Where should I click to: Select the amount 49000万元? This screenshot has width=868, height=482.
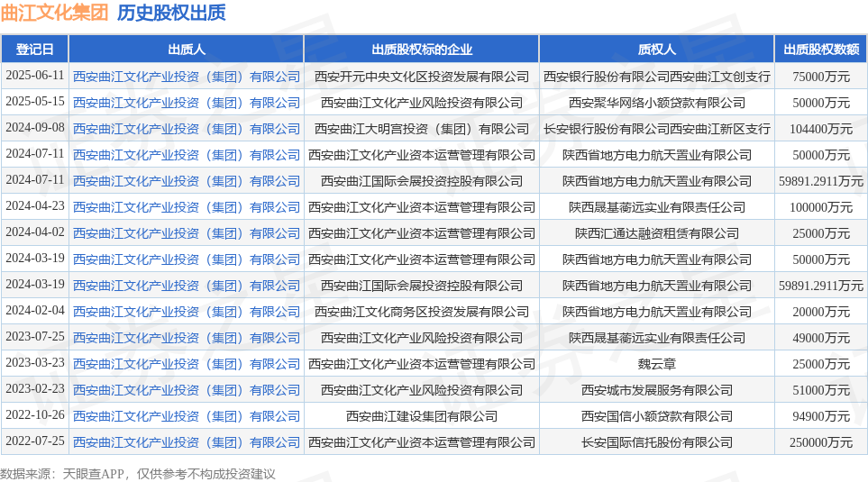click(x=821, y=338)
